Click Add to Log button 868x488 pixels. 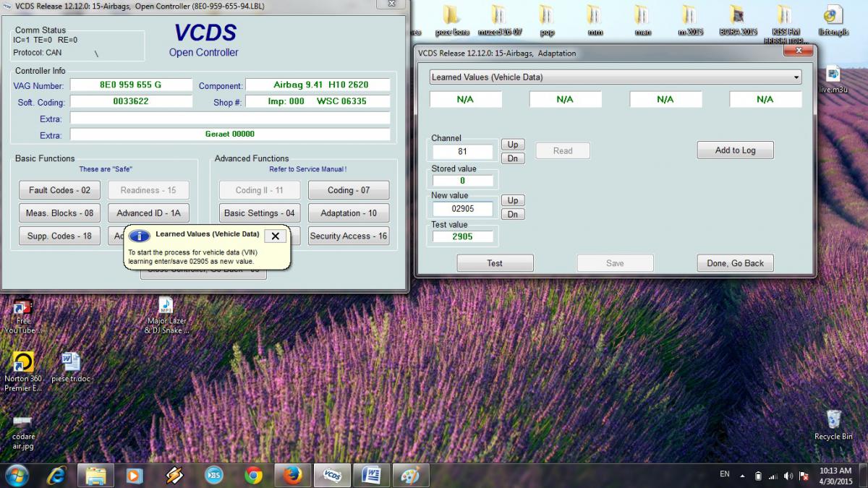click(x=735, y=150)
